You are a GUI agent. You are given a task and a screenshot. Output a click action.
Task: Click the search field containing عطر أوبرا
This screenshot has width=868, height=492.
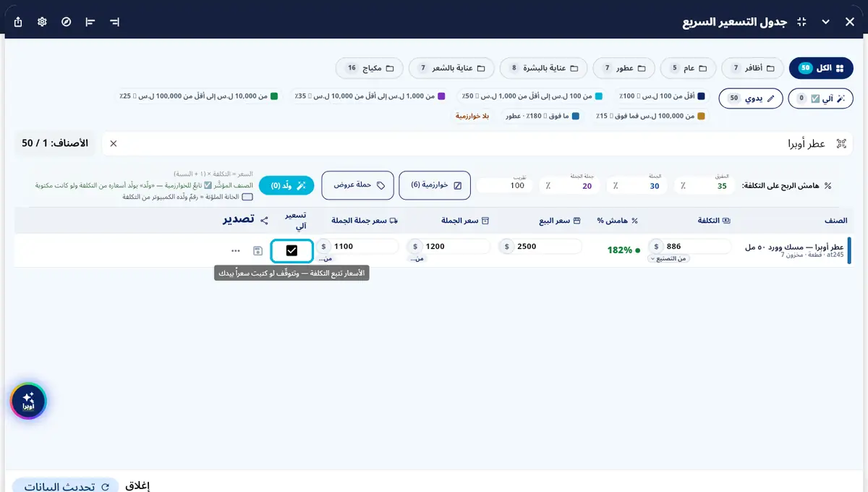click(x=477, y=143)
